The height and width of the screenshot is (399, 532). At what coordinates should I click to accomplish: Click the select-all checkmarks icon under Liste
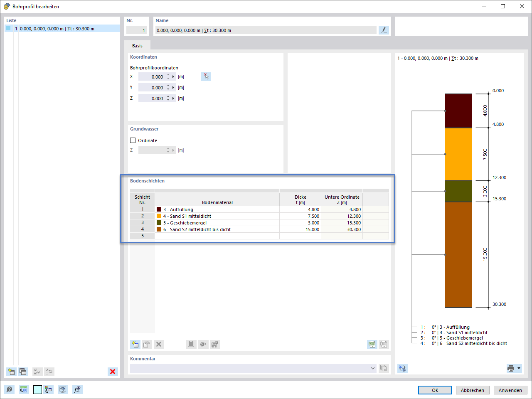pos(37,372)
